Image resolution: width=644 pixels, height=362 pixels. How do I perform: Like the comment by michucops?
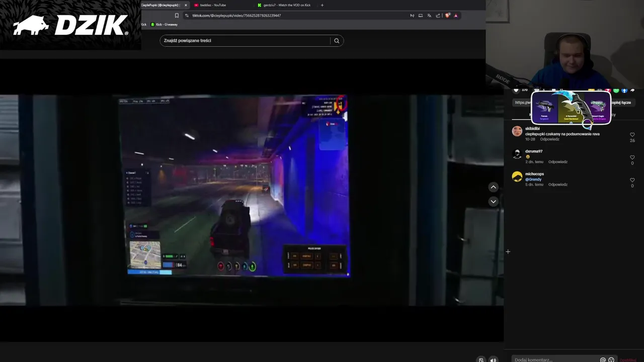coord(632,180)
